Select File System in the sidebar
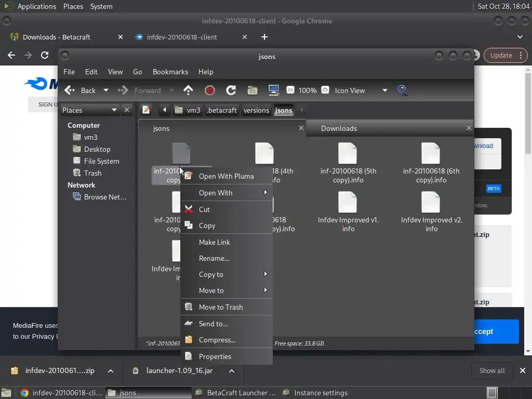 (101, 161)
